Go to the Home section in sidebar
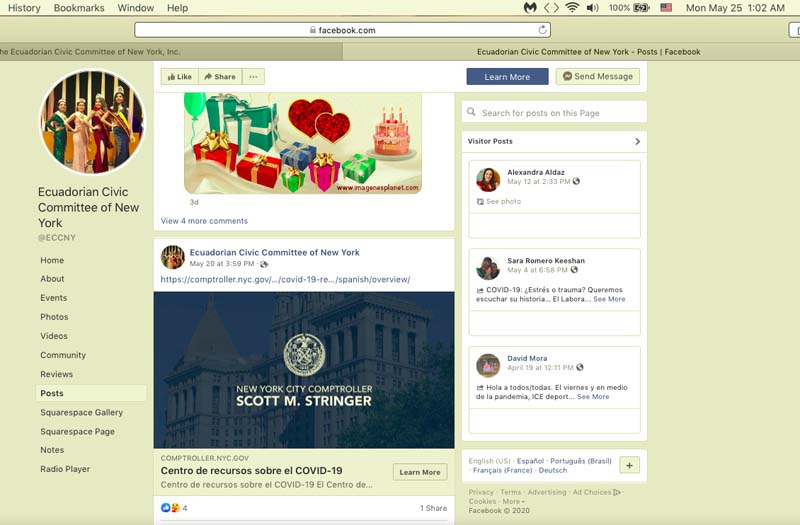 tap(52, 260)
